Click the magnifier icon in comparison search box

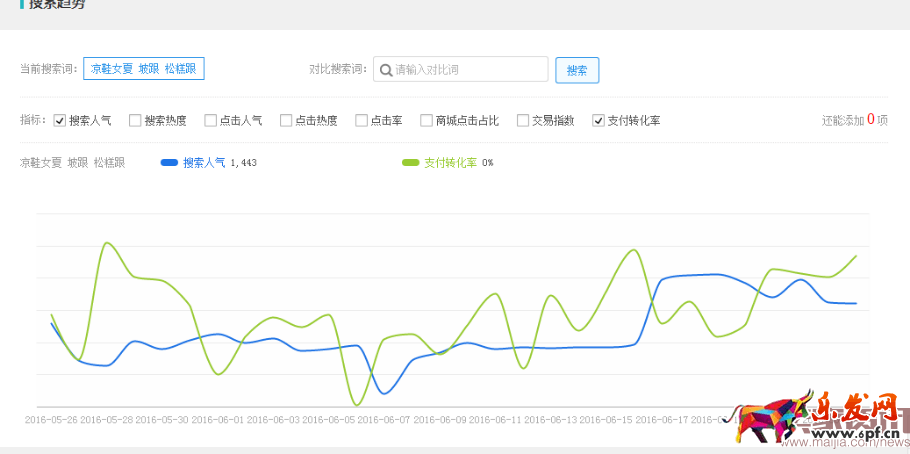385,70
